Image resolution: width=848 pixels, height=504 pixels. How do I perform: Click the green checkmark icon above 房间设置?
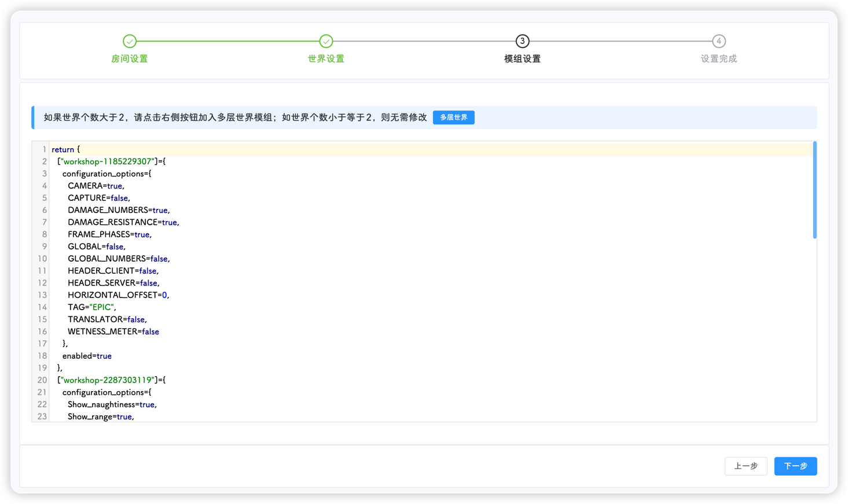click(x=130, y=41)
